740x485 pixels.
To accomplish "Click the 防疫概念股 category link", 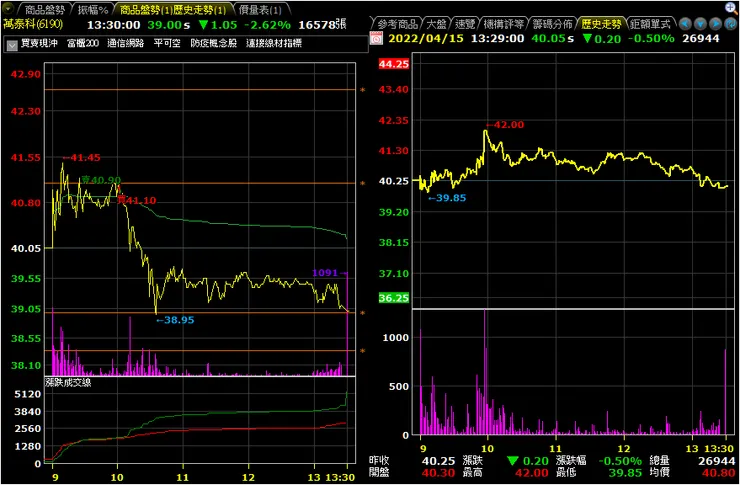I will (214, 43).
